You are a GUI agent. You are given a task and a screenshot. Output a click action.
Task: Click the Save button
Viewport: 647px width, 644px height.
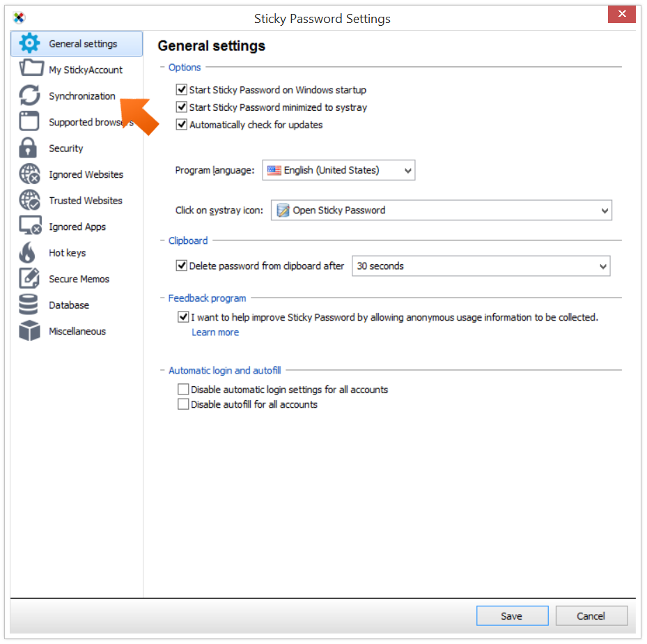(512, 615)
